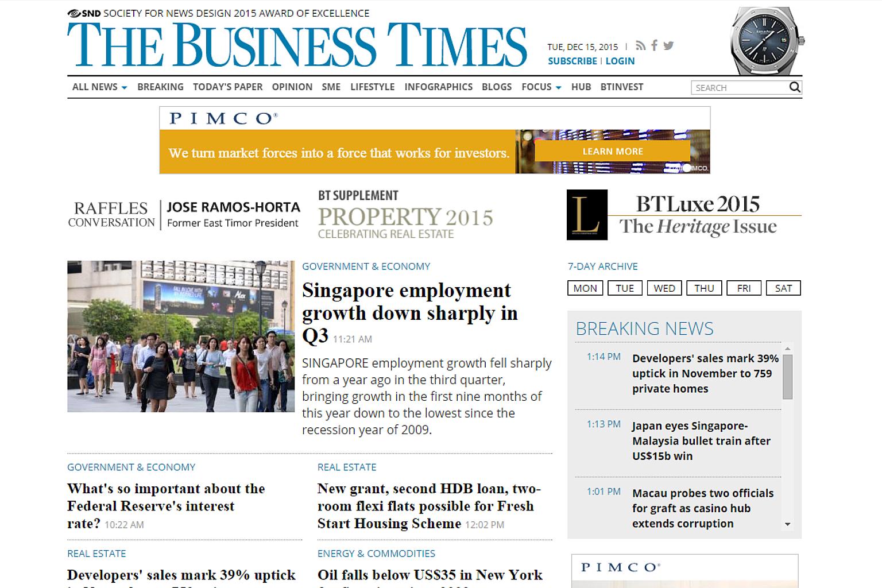
Task: Click the BTLuxe gold L logo
Action: pyautogui.click(x=587, y=215)
